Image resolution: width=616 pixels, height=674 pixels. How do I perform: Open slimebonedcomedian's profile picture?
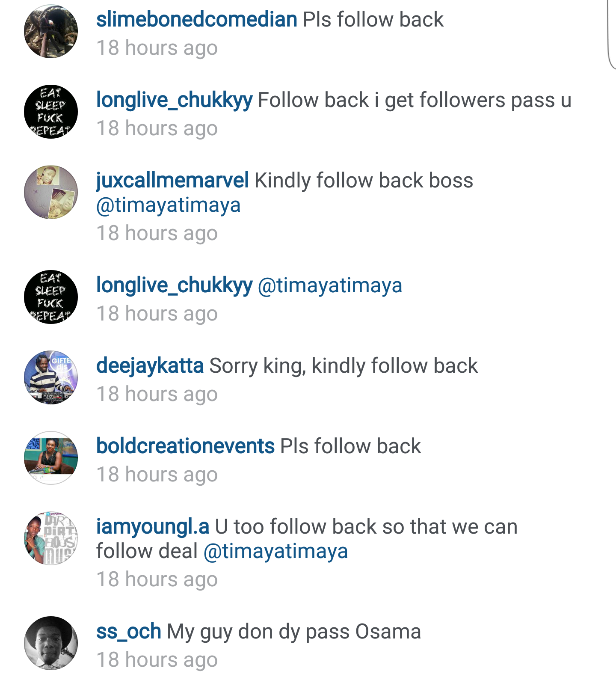point(51,31)
